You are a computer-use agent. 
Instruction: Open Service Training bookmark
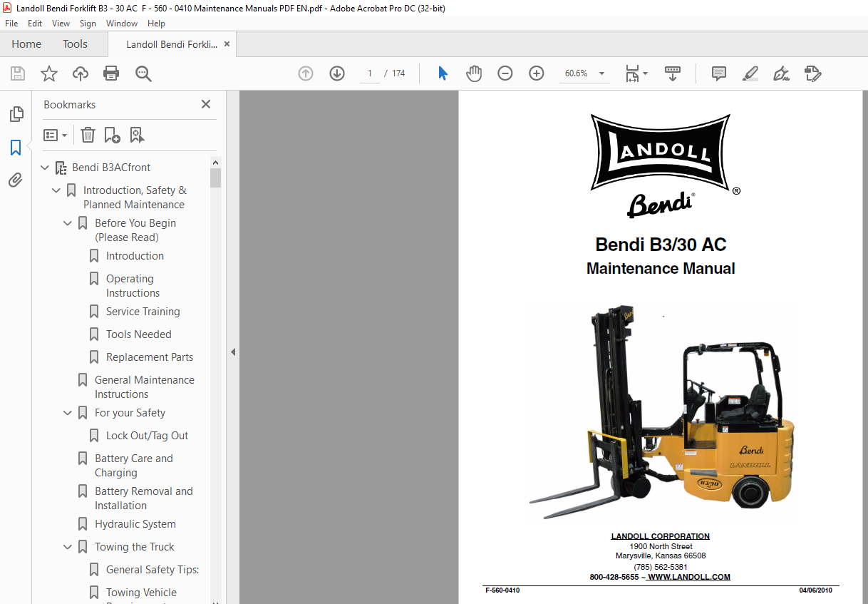(143, 312)
